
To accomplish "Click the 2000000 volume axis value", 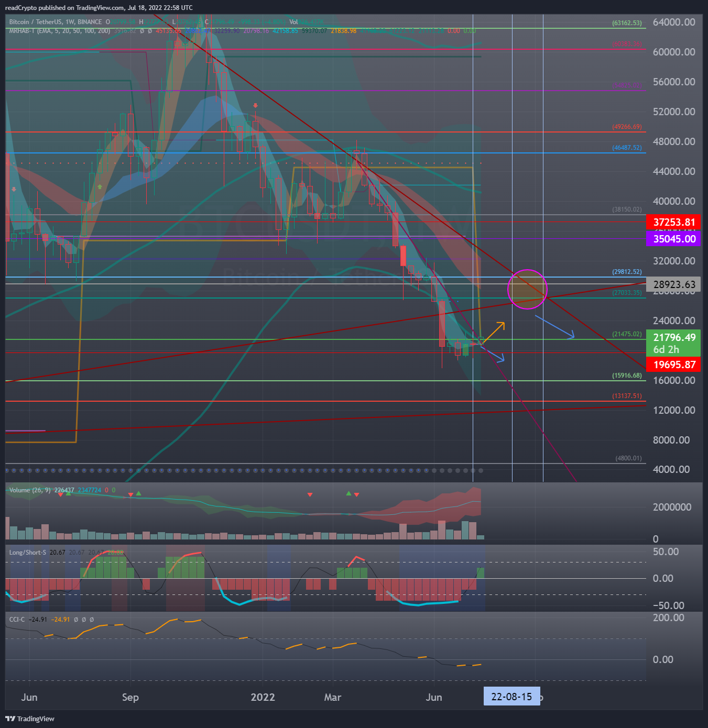I will 672,507.
